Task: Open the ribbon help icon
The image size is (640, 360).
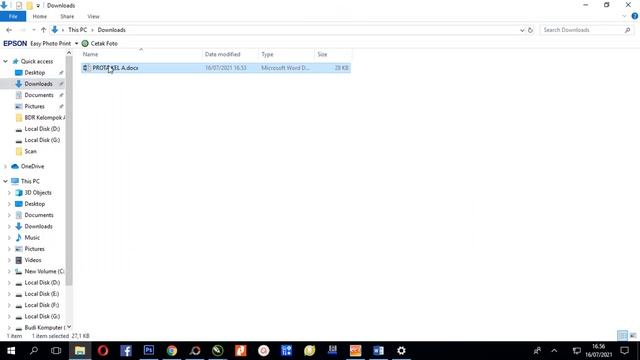Action: [635, 16]
